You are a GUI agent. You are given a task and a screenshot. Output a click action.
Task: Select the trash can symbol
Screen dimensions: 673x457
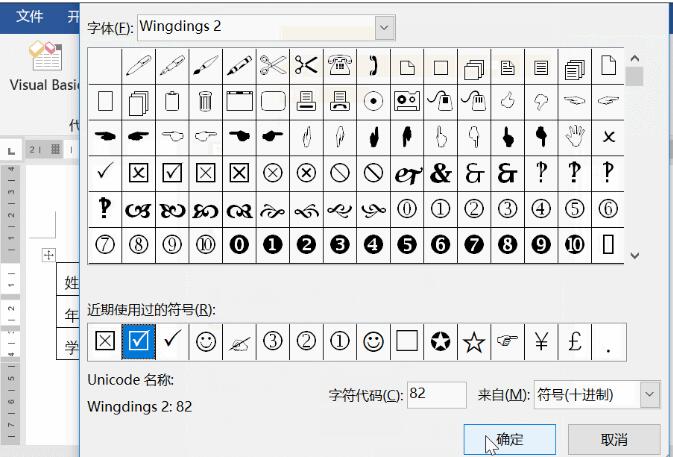206,102
